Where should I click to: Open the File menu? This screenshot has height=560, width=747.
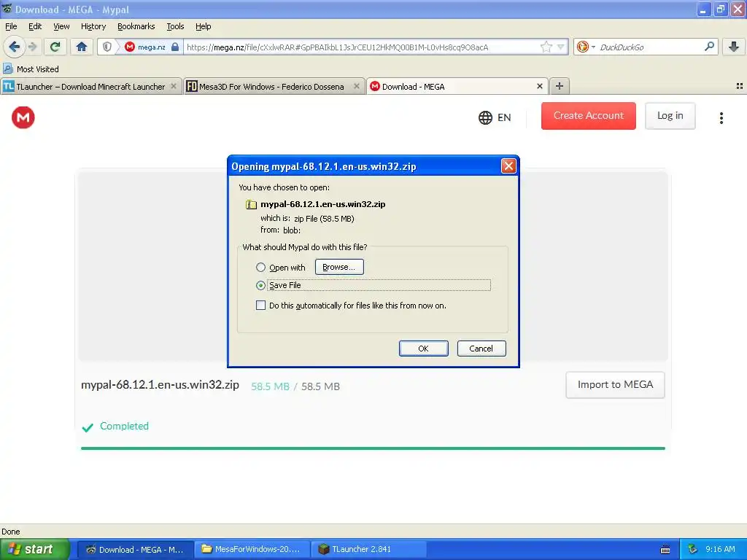click(11, 26)
